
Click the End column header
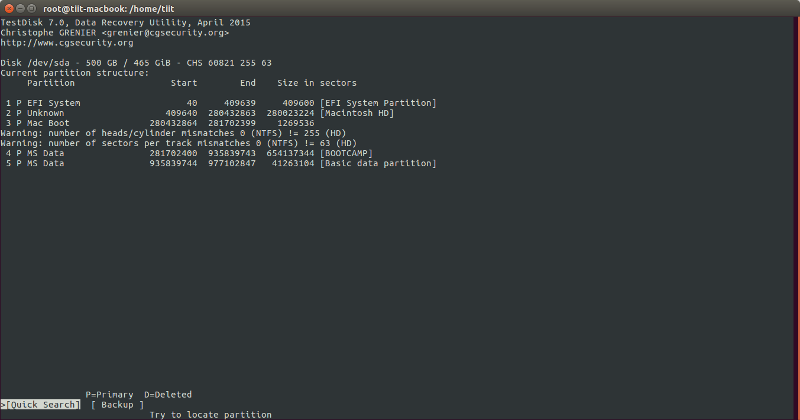(x=248, y=83)
